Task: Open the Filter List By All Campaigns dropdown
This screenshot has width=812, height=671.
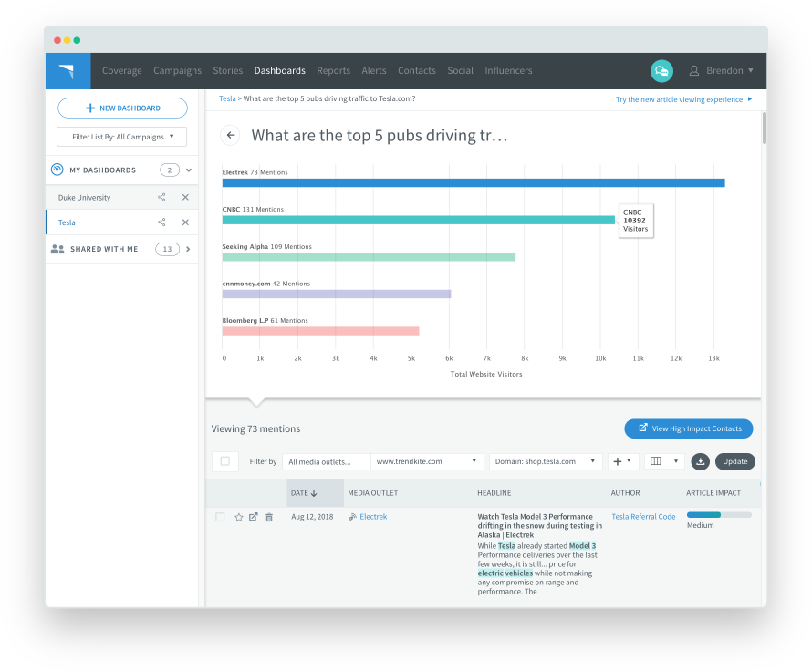Action: click(x=121, y=137)
